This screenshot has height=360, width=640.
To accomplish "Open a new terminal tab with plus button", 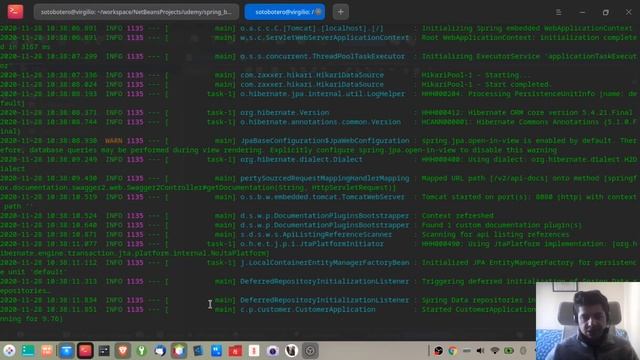I will pos(340,12).
